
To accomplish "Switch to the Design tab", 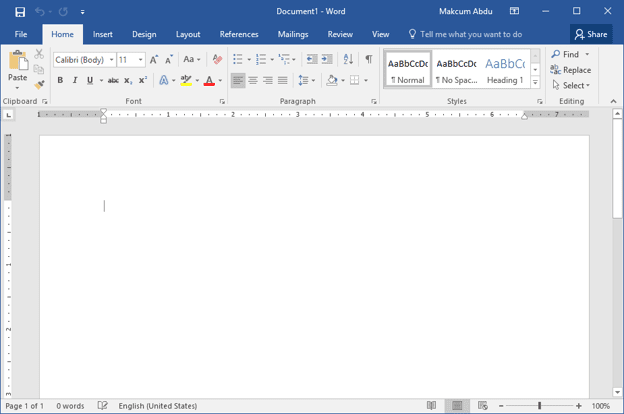I will [x=144, y=34].
